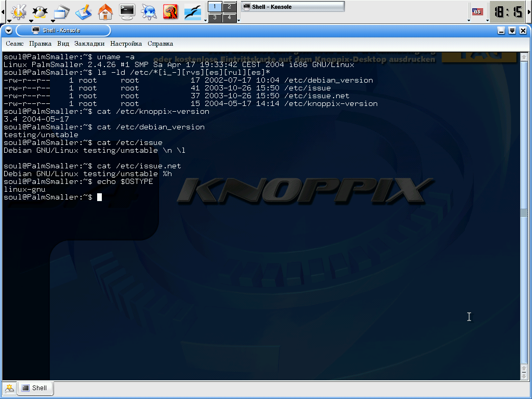Click the '3.4 2004-05-17' output line

point(36,119)
